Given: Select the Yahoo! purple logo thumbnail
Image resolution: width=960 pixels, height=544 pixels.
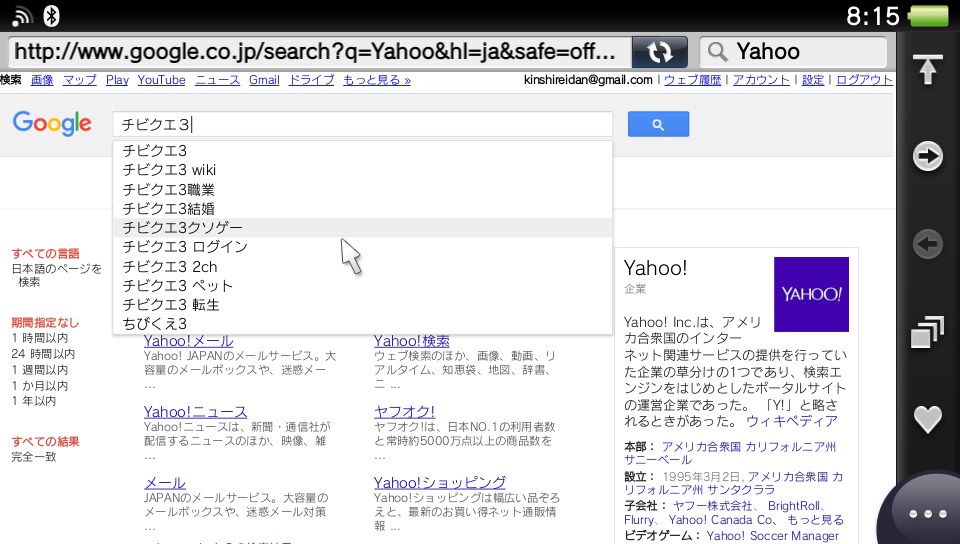Looking at the screenshot, I should click(811, 294).
